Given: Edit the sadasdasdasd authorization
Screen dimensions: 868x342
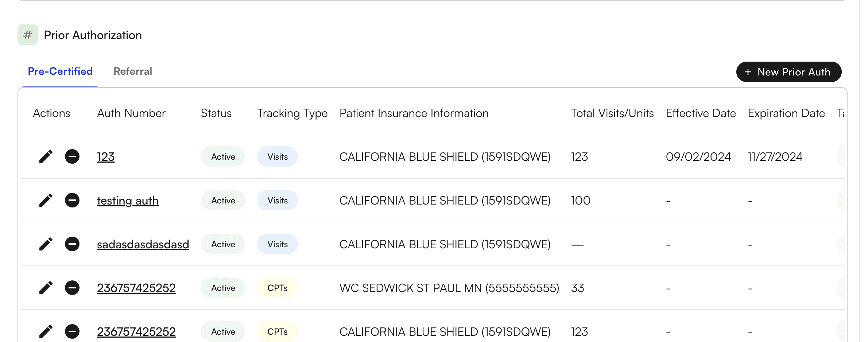Looking at the screenshot, I should pyautogui.click(x=46, y=244).
